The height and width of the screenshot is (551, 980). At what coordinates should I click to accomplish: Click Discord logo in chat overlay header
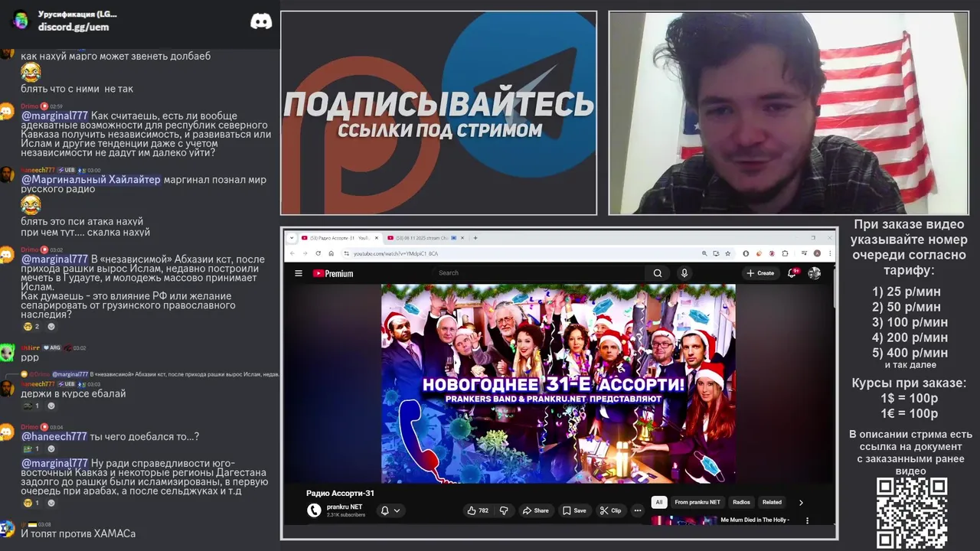(x=261, y=21)
